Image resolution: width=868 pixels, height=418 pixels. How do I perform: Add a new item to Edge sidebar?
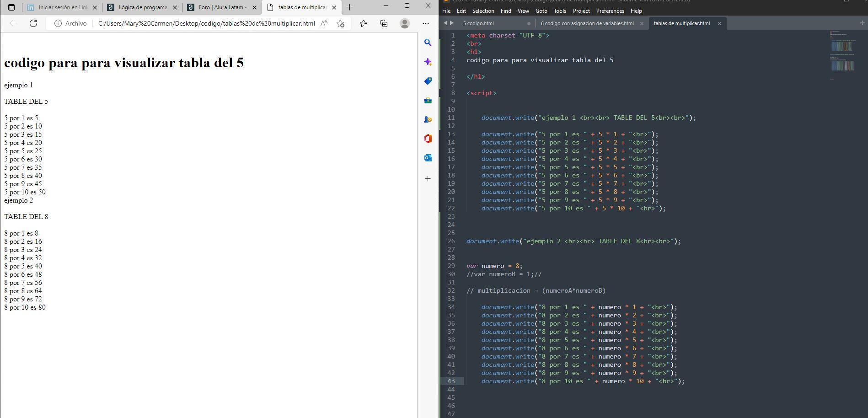point(428,179)
